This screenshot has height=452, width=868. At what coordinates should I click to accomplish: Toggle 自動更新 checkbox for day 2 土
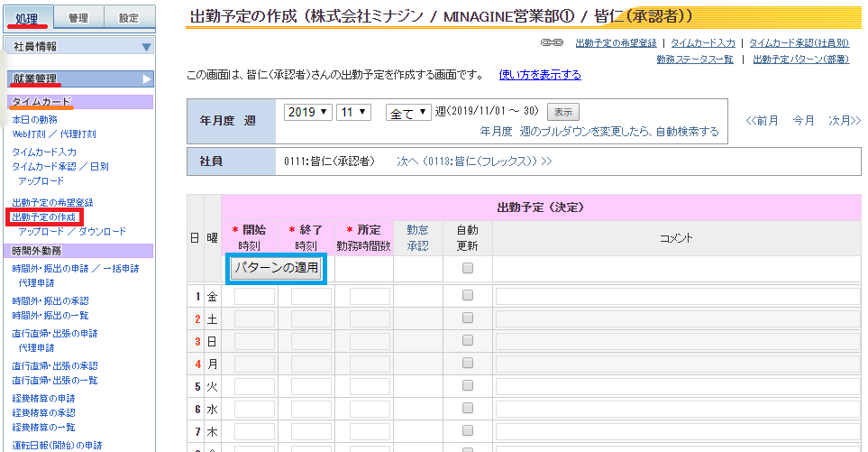(x=468, y=318)
